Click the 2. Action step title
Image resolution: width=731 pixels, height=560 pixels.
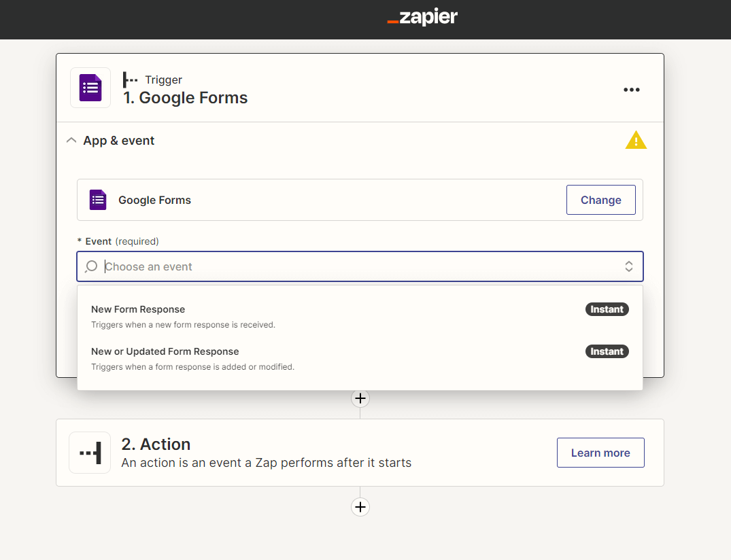coord(156,444)
